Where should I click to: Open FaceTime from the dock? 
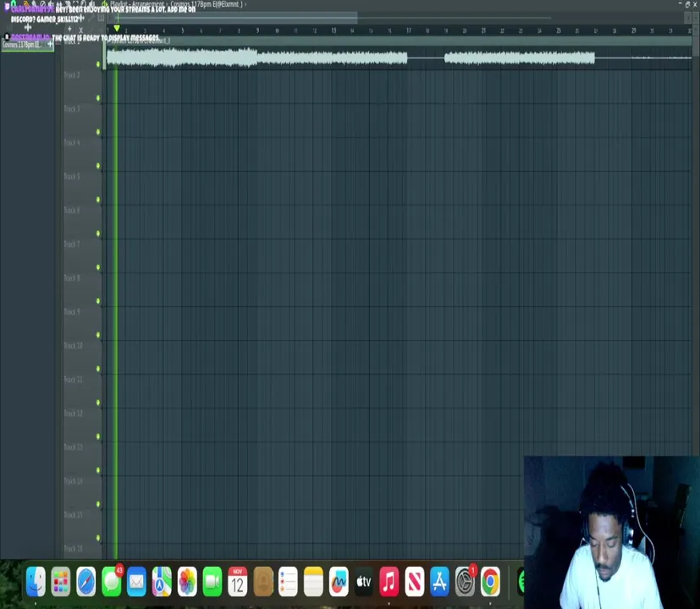click(212, 582)
